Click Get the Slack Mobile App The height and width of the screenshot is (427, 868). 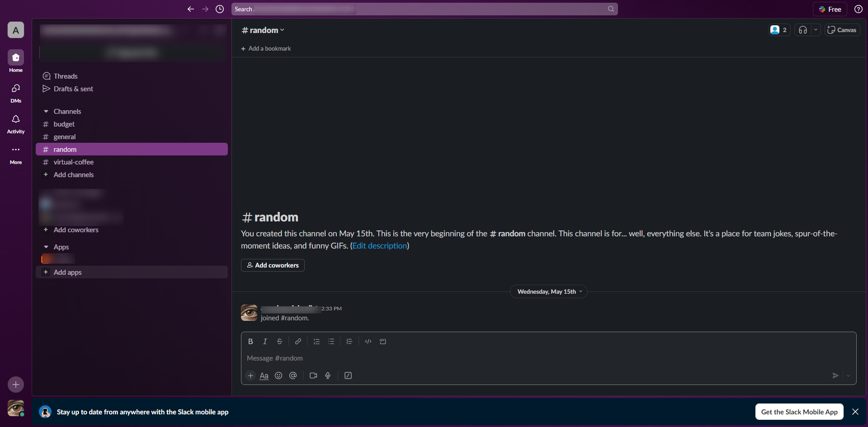(x=799, y=412)
